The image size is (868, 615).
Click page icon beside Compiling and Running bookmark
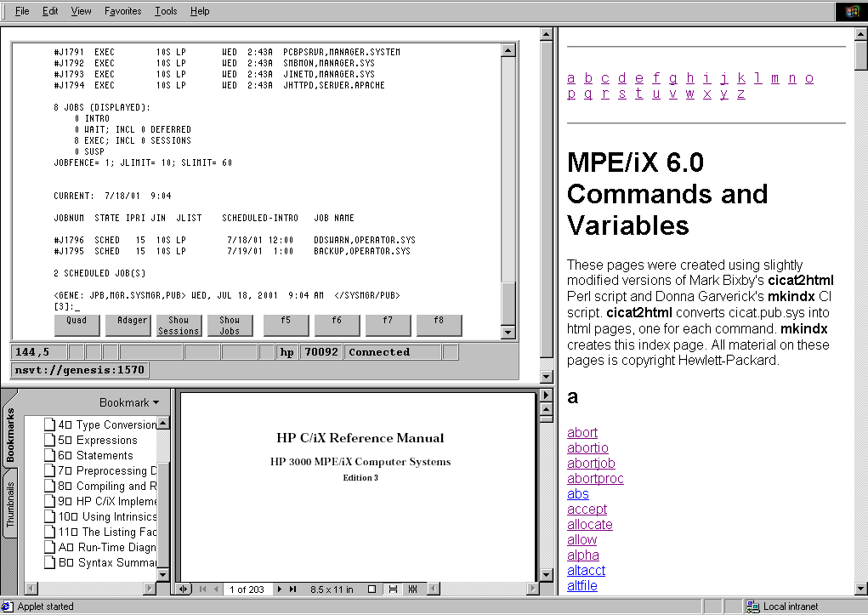click(50, 486)
